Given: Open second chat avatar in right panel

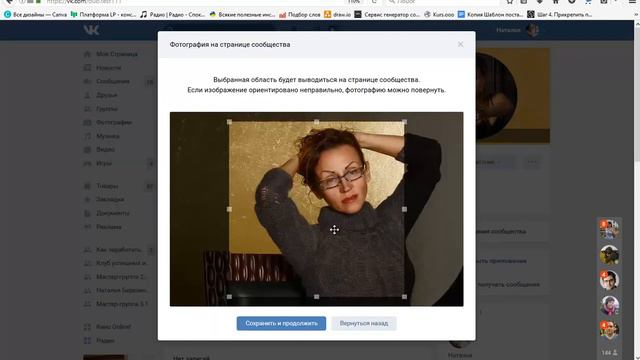Looking at the screenshot, I should click(609, 255).
